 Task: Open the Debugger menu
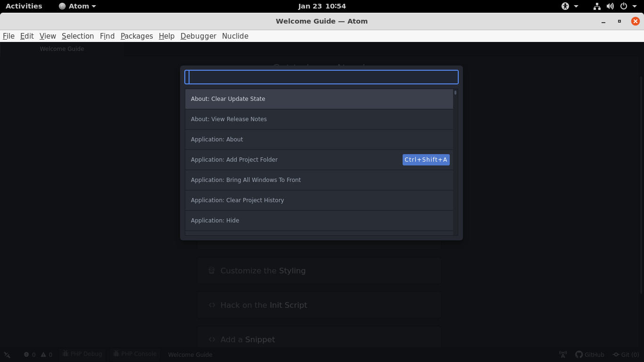[x=198, y=36]
